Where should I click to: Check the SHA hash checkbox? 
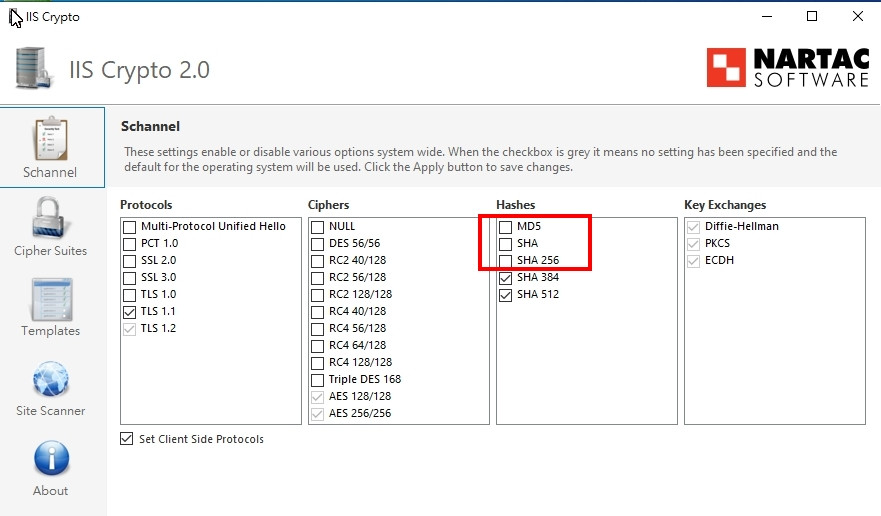[x=506, y=244]
